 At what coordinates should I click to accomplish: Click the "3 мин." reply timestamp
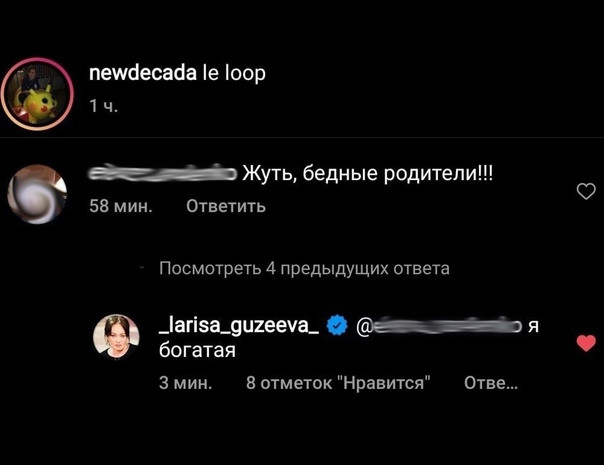[186, 383]
